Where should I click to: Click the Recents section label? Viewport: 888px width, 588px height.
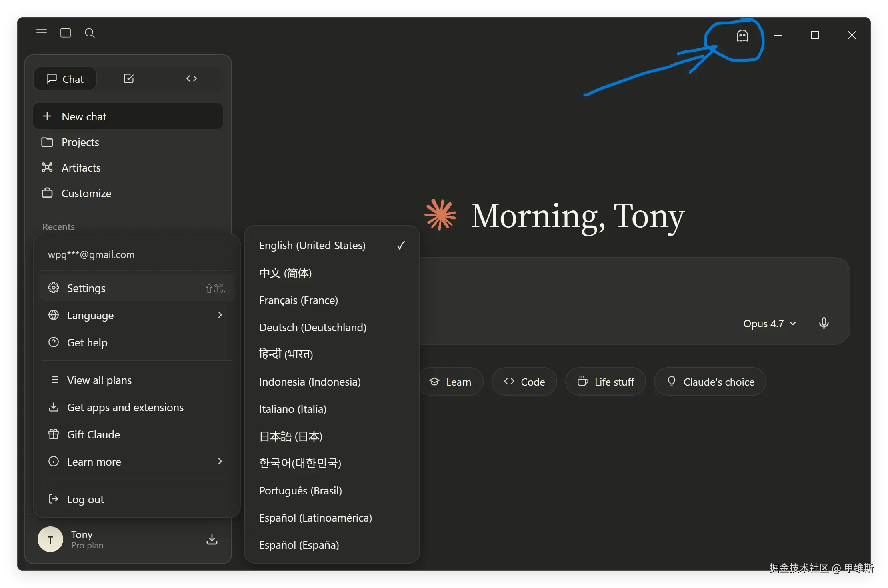click(x=58, y=227)
